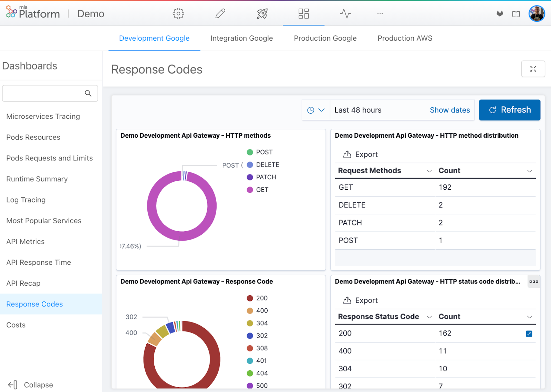
Task: Click the Refresh button
Action: pos(509,110)
